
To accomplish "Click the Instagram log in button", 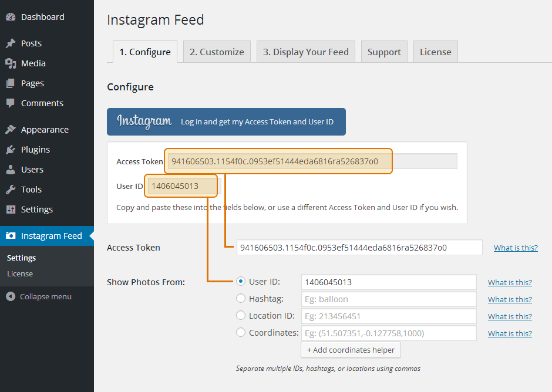I will [226, 121].
